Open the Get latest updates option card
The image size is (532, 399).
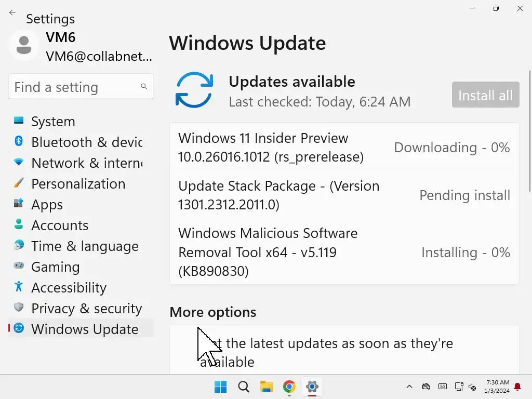pyautogui.click(x=344, y=350)
